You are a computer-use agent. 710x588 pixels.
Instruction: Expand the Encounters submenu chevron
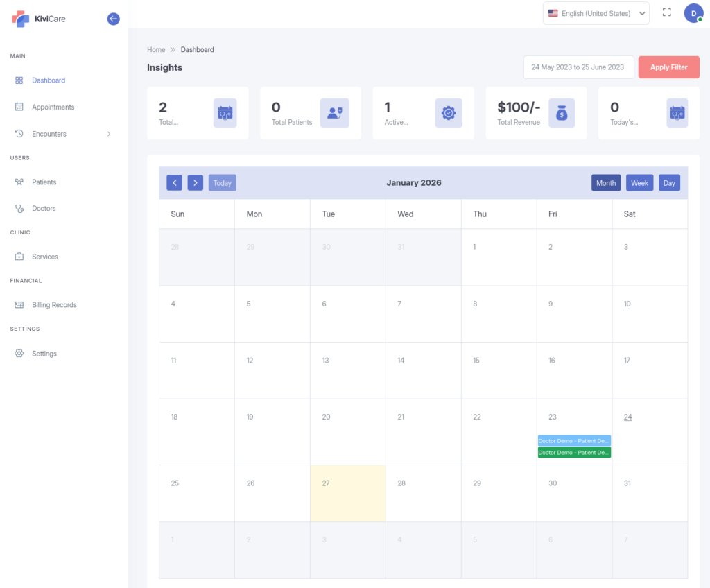[109, 134]
